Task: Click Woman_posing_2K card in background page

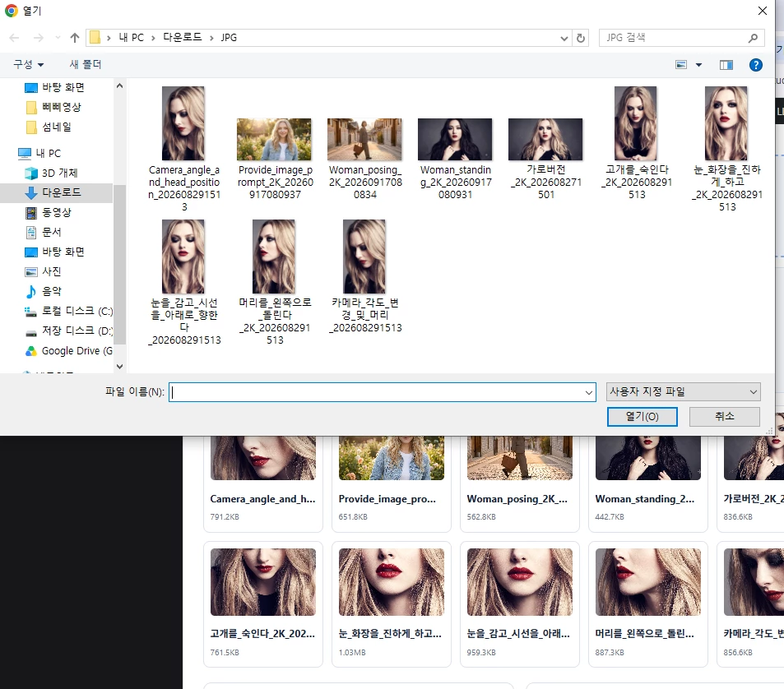Action: (519, 483)
